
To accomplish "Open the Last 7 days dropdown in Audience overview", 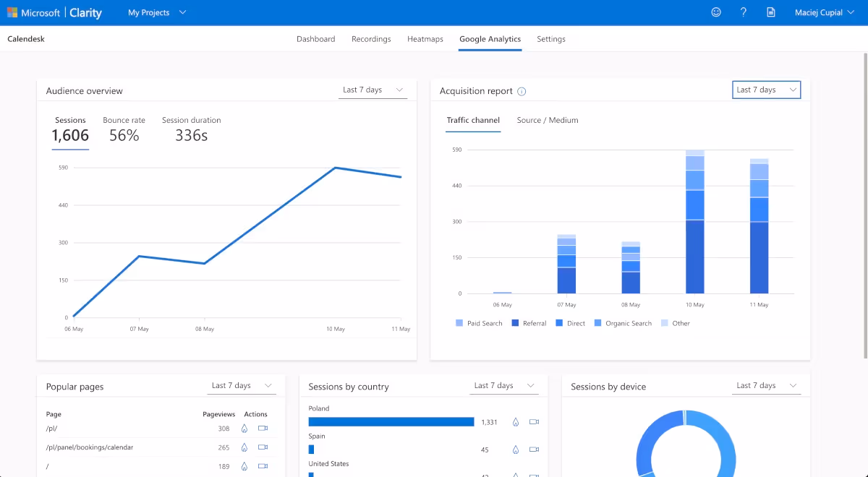I will click(x=373, y=90).
